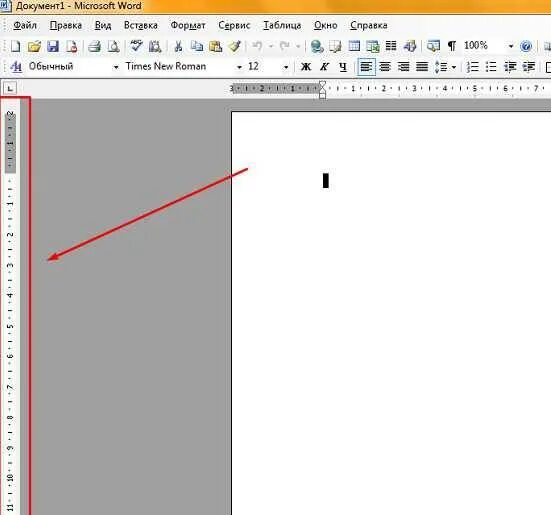This screenshot has height=515, width=551.
Task: Save the document with floppy icon
Action: pos(53,46)
